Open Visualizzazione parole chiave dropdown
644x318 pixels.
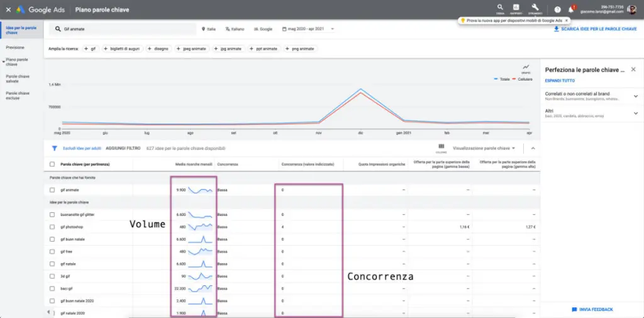(484, 148)
